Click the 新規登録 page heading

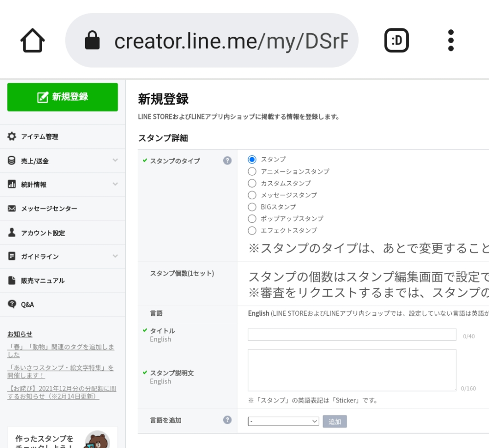coord(163,99)
